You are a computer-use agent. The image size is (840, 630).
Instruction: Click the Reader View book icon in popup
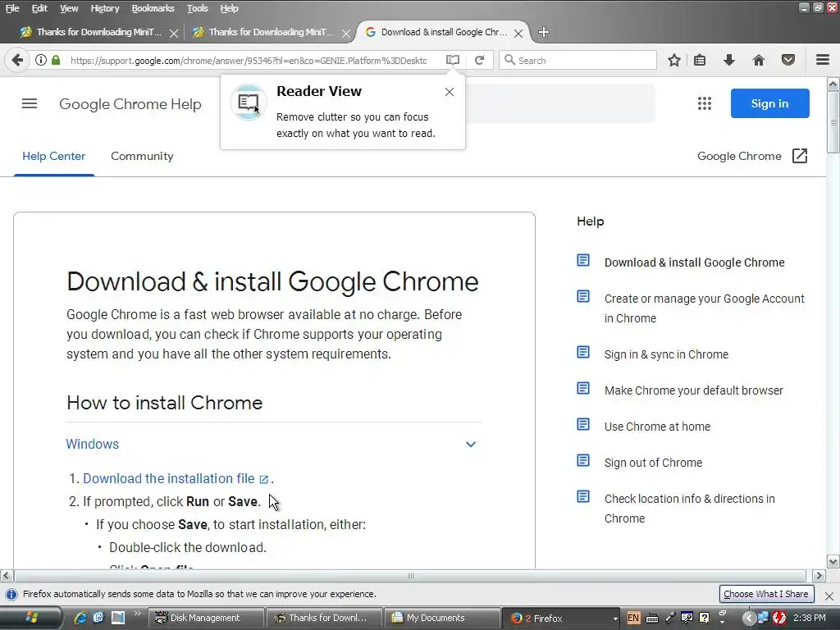[248, 103]
